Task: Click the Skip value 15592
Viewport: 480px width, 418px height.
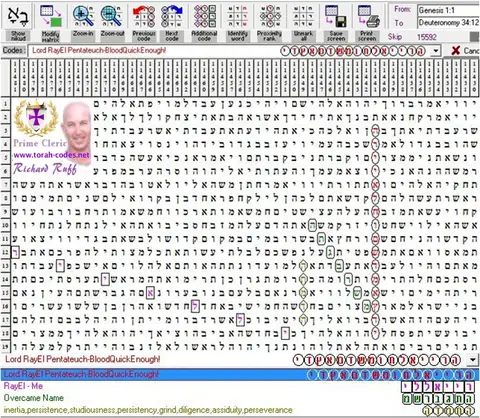Action: 427,37
